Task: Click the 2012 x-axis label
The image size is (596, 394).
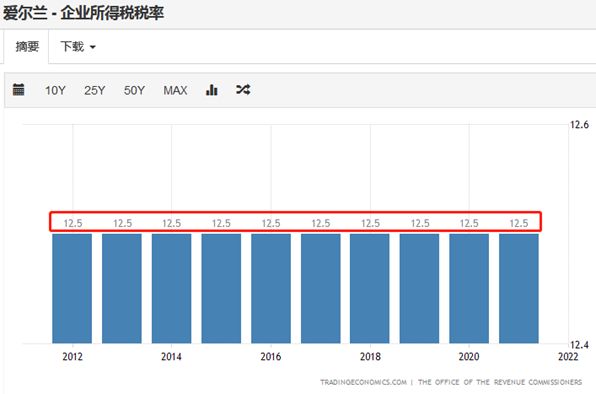Action: [x=72, y=356]
